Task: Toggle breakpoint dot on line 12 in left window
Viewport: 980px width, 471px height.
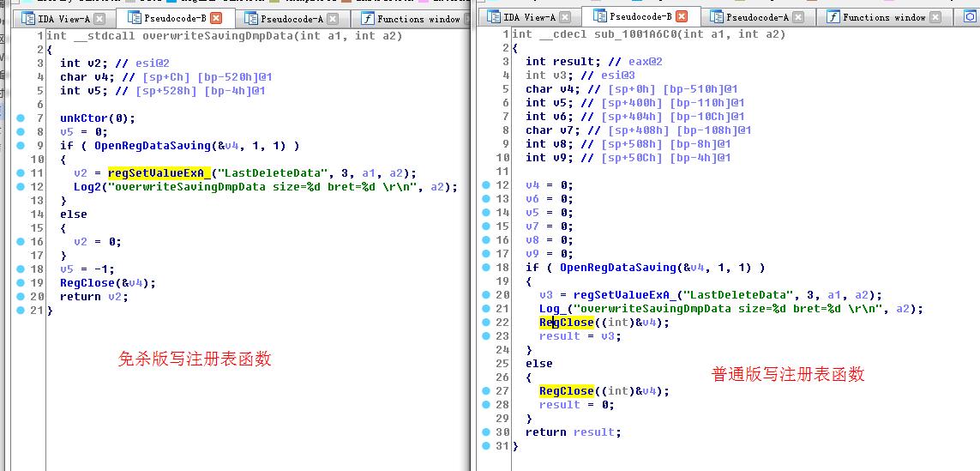Action: (x=21, y=187)
